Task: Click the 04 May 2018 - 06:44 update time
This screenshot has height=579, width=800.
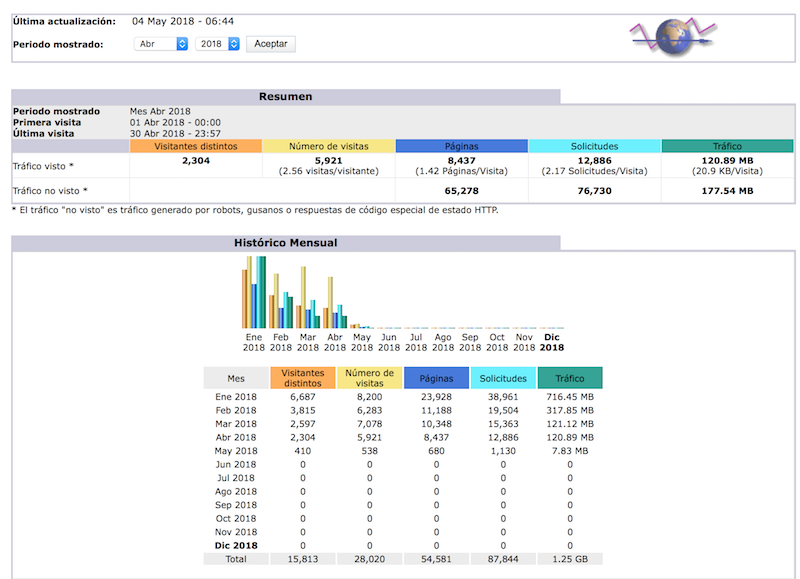Action: click(183, 21)
